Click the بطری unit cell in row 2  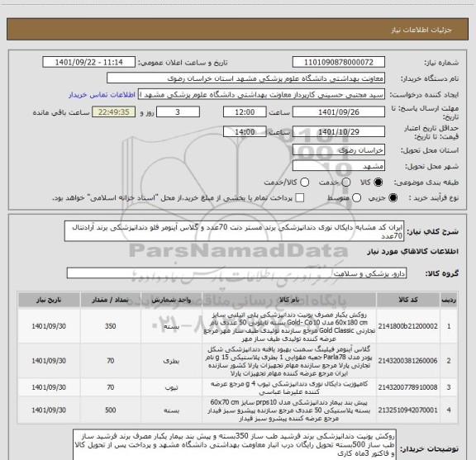point(171,361)
